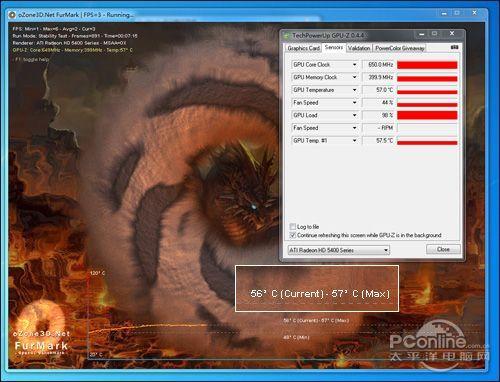Expand the GPU Temperature sensor dropdown
Image resolution: width=500 pixels, height=382 pixels.
[x=354, y=90]
